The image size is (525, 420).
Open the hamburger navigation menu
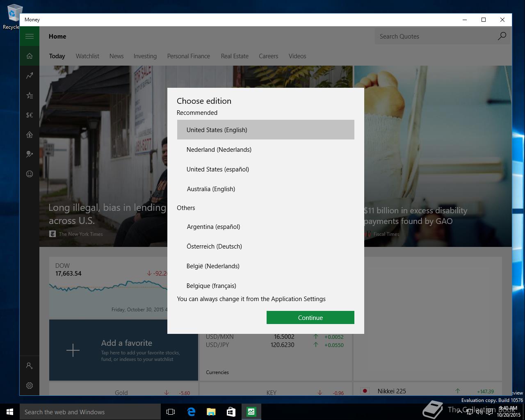pyautogui.click(x=30, y=36)
